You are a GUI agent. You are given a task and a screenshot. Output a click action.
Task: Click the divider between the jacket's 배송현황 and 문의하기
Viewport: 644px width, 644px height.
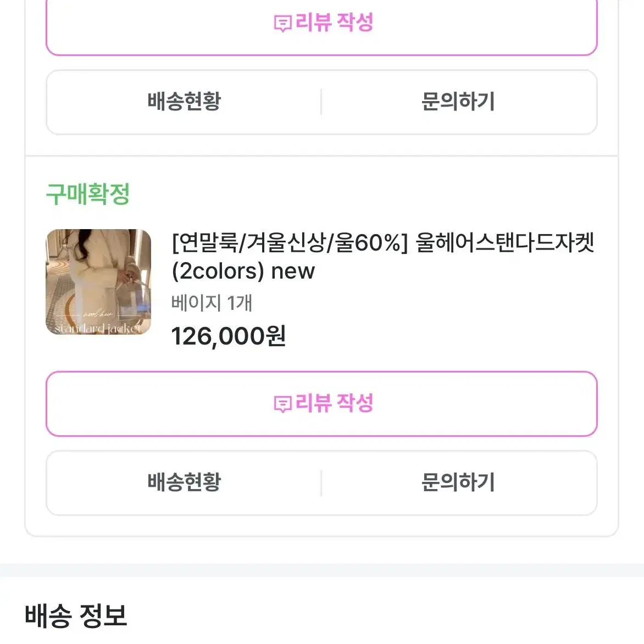(x=321, y=483)
